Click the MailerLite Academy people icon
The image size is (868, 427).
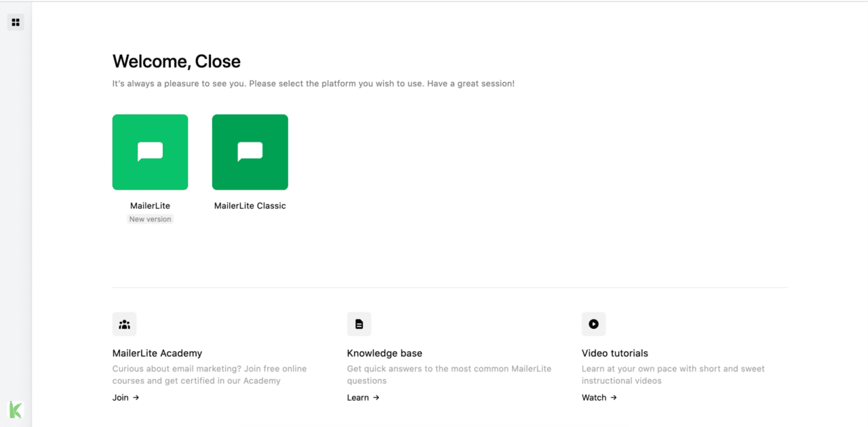[124, 323]
